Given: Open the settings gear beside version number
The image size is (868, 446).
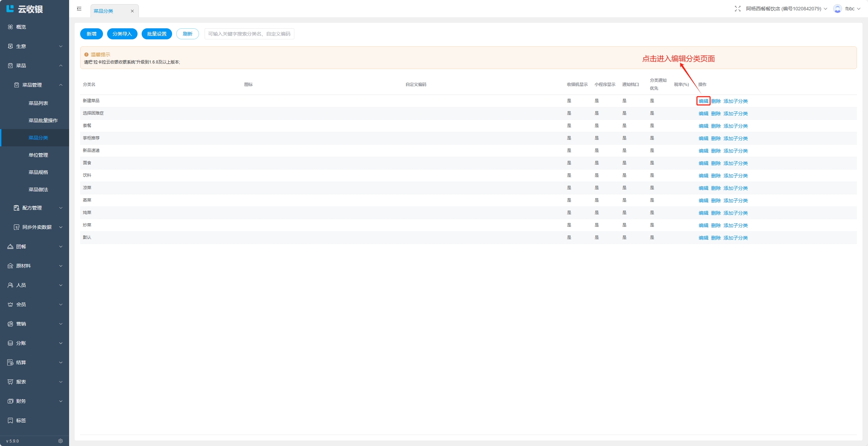Looking at the screenshot, I should click(60, 441).
